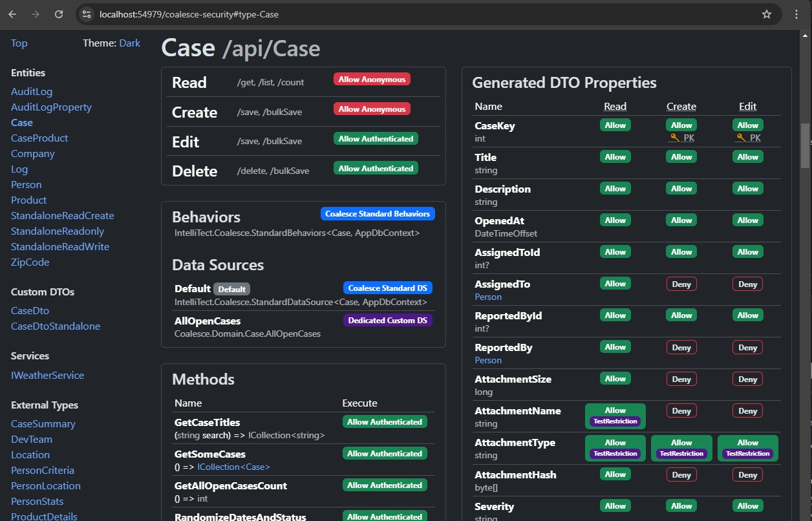Screen dimensions: 812x521
Task: Click Allow Authenticated badge for GetSomeCases
Action: coord(385,454)
